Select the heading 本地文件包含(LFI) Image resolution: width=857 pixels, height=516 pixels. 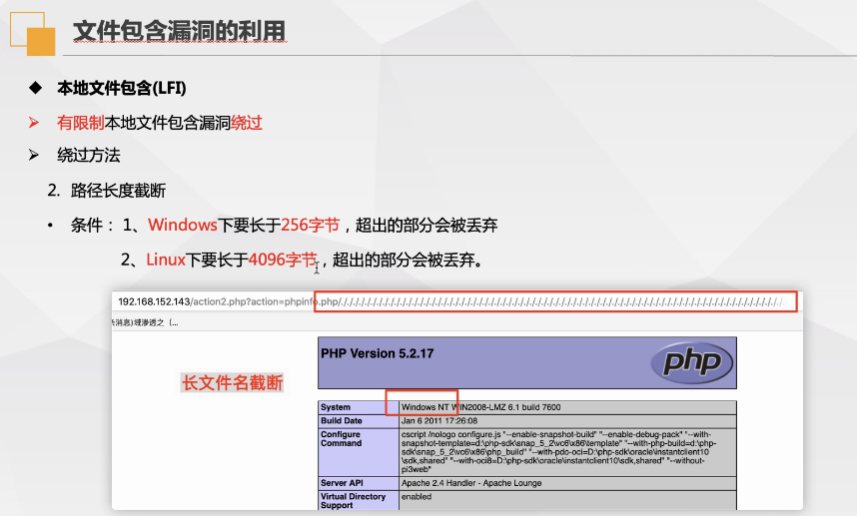(x=121, y=88)
